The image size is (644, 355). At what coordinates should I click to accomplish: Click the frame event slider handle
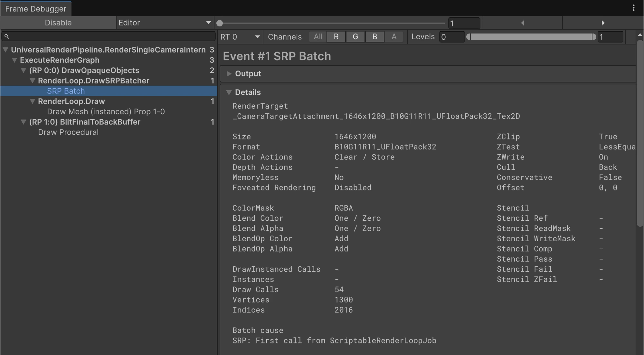(220, 23)
